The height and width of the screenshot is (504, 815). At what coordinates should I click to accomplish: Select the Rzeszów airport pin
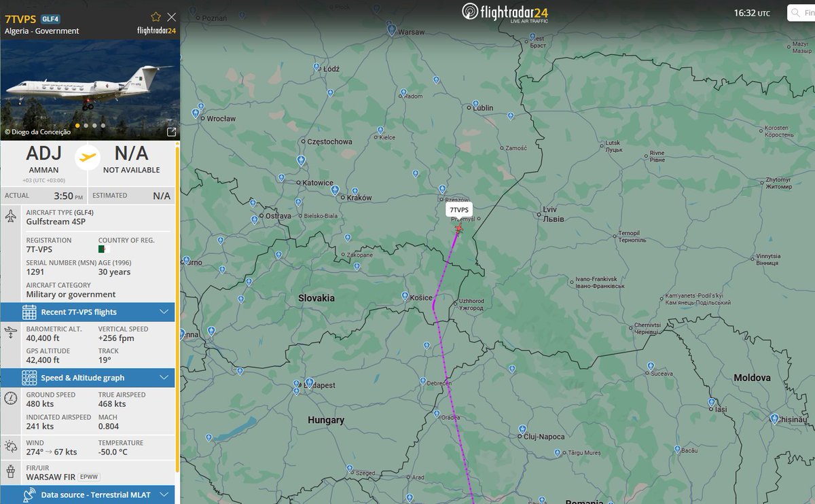point(442,189)
